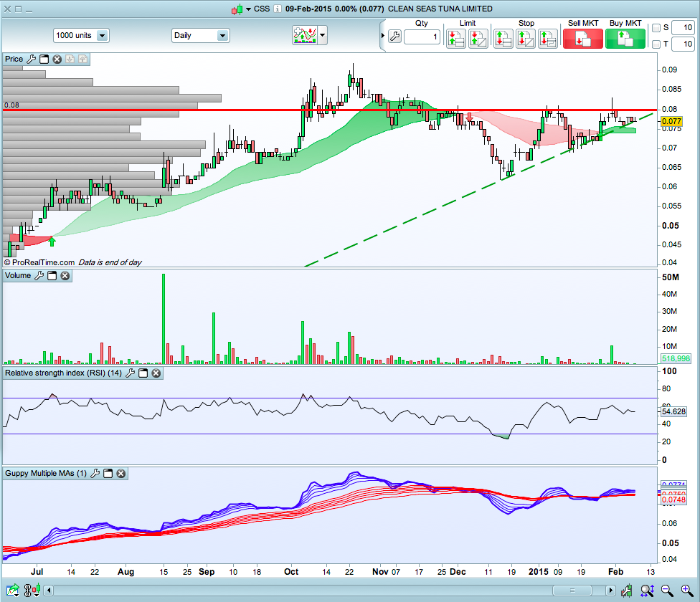Open the Price panel settings wrench

(31, 59)
